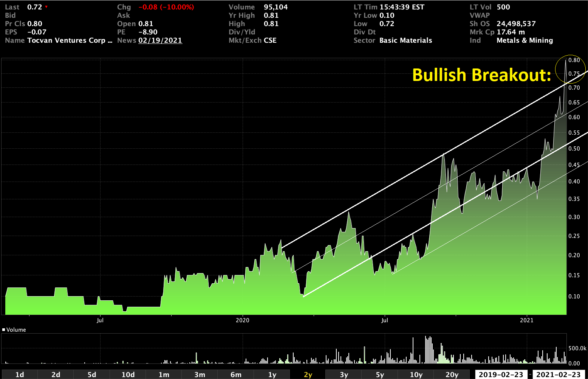Open the News link dated 02/19/2021
The height and width of the screenshot is (379, 588).
[160, 40]
